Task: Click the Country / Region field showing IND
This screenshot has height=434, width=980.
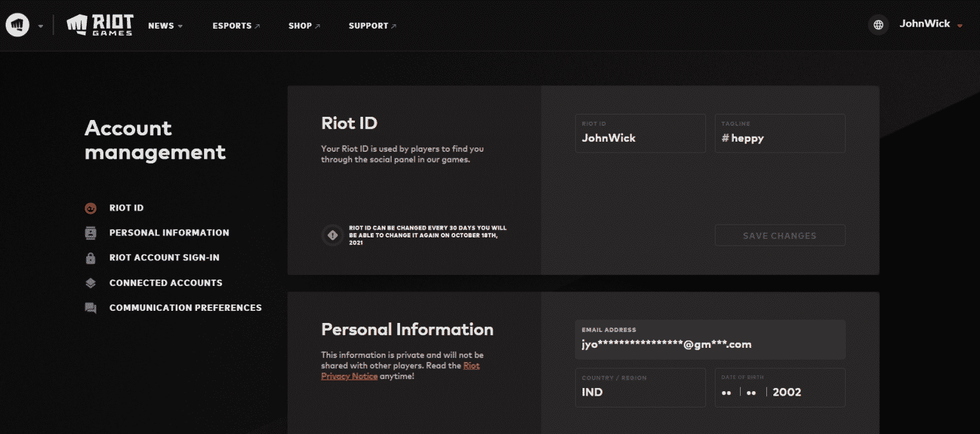Action: (x=641, y=387)
